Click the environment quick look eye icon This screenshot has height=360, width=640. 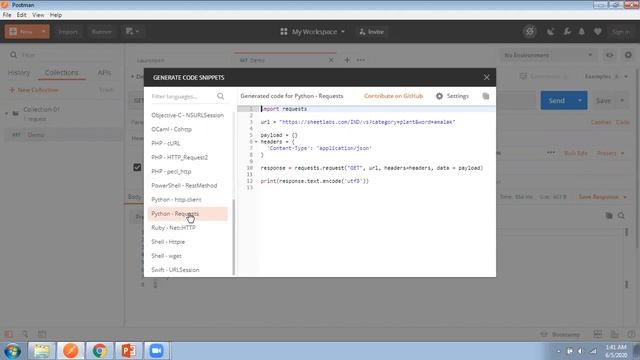tap(609, 55)
